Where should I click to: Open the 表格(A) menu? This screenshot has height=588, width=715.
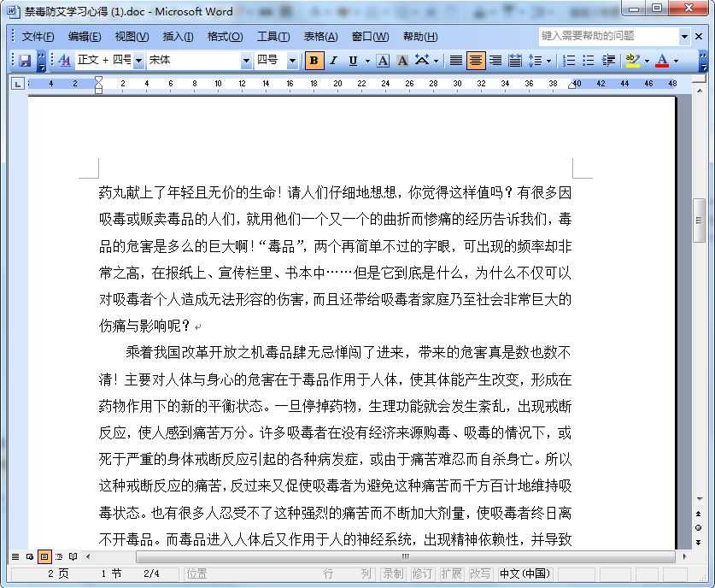pos(320,37)
